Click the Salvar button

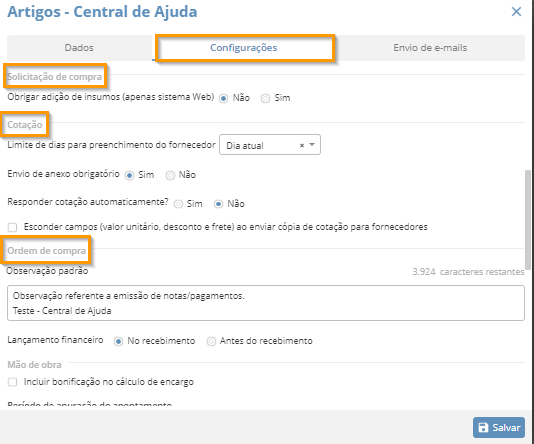(499, 427)
